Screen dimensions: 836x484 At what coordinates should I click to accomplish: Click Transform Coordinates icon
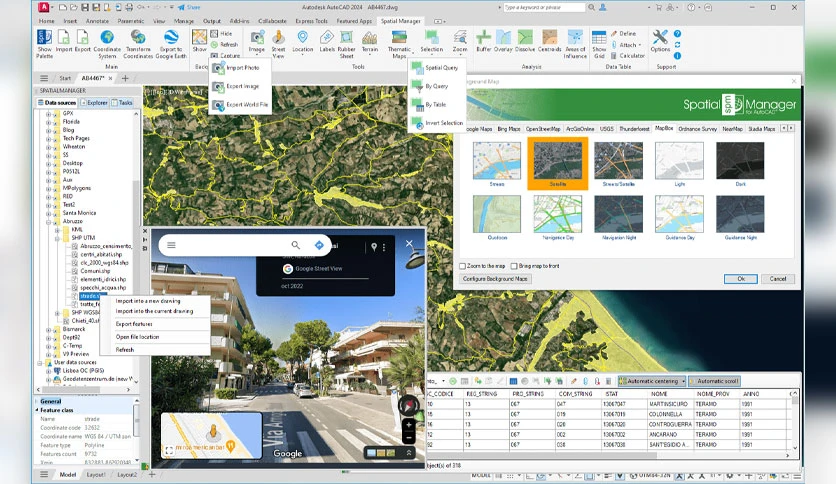[138, 37]
